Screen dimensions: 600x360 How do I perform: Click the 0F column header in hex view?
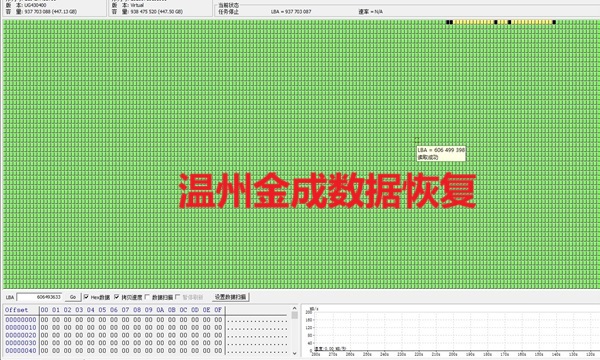pyautogui.click(x=218, y=310)
